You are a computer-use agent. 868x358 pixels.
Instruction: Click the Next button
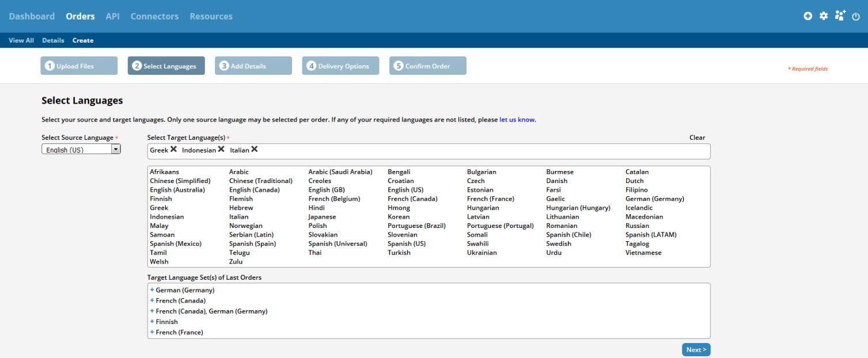pyautogui.click(x=696, y=349)
